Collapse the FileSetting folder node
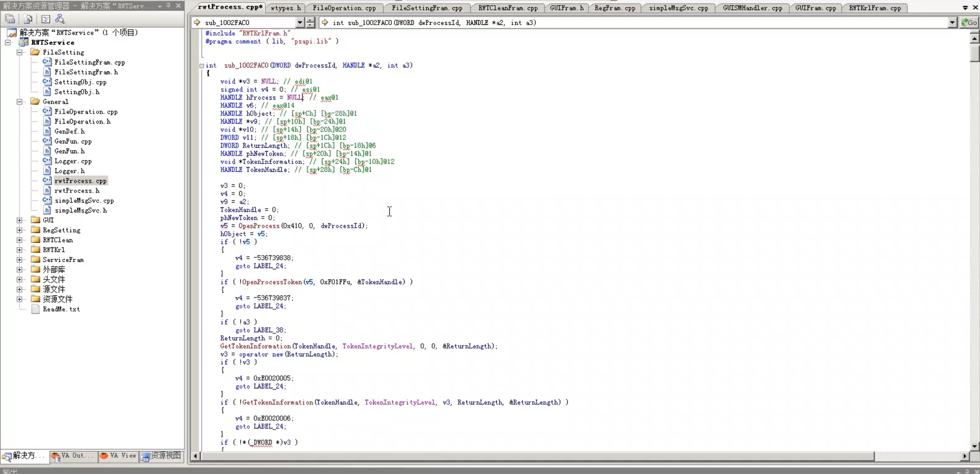The width and height of the screenshot is (980, 474). (19, 52)
